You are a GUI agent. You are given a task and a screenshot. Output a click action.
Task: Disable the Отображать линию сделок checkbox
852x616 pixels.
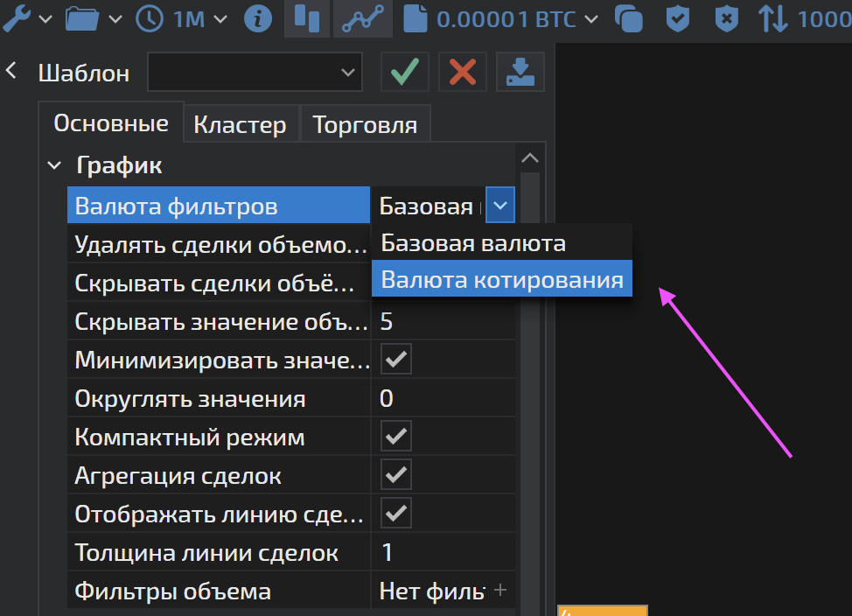[x=396, y=514]
